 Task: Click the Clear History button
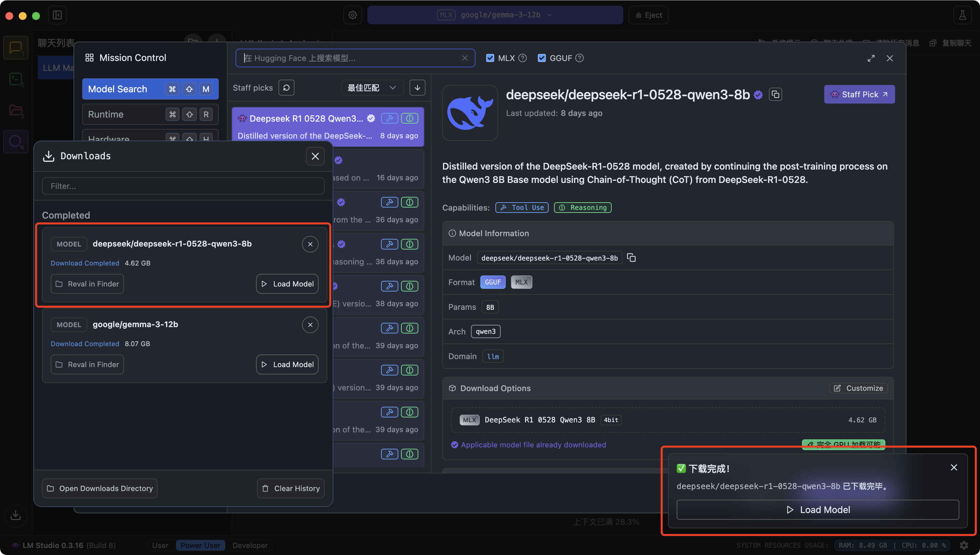[291, 488]
